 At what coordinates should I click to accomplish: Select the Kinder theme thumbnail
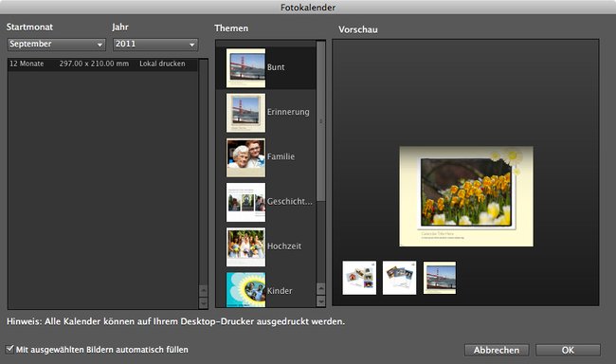click(245, 289)
